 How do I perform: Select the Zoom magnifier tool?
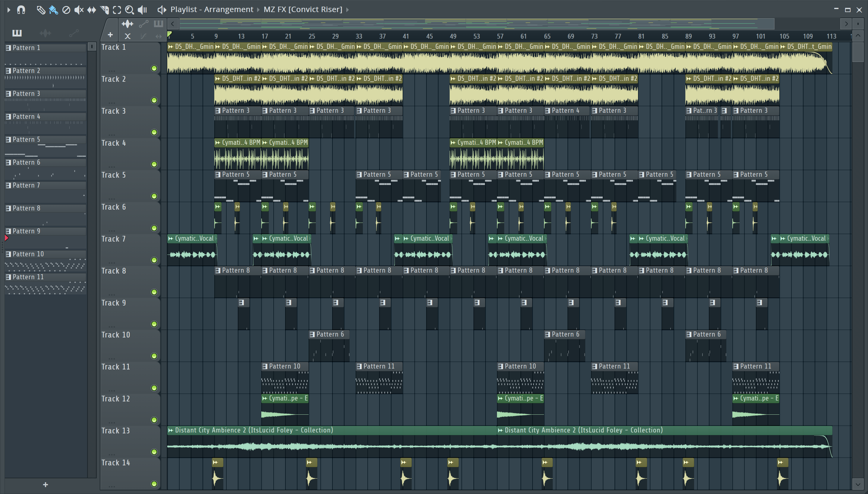(x=130, y=10)
